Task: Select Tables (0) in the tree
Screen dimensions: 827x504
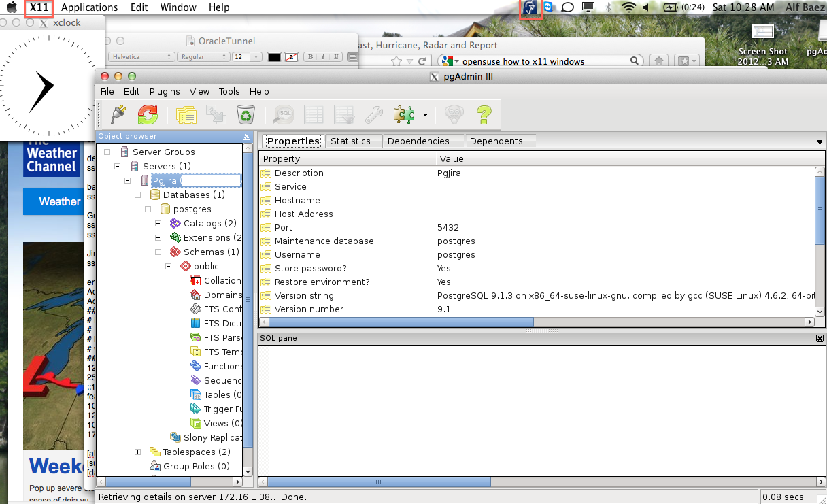Action: coord(222,394)
